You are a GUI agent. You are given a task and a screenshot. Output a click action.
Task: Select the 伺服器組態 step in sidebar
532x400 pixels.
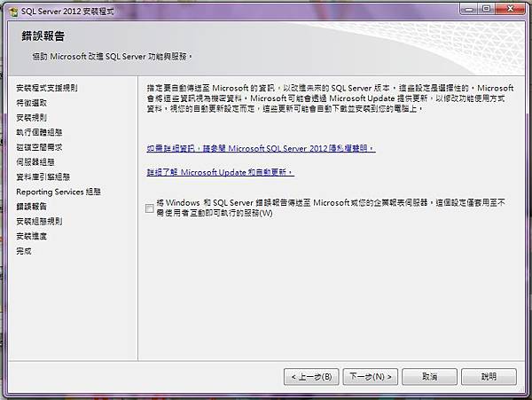coord(35,161)
